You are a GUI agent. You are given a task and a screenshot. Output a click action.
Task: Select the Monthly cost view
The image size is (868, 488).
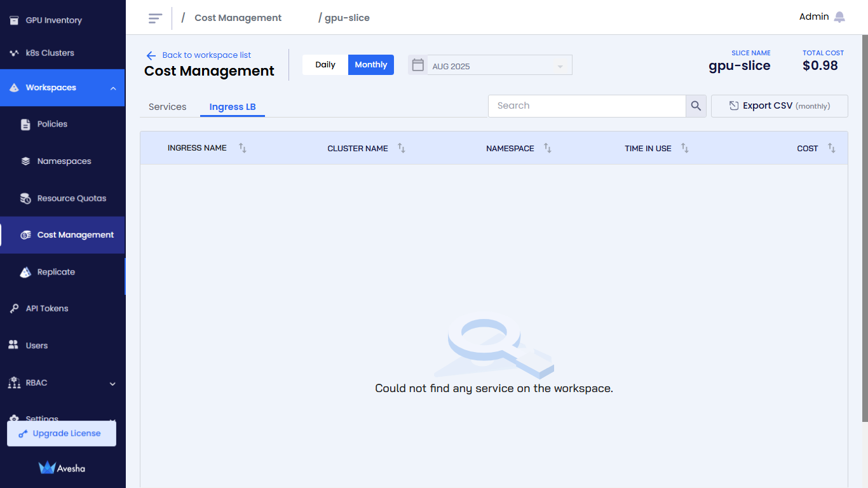[370, 65]
